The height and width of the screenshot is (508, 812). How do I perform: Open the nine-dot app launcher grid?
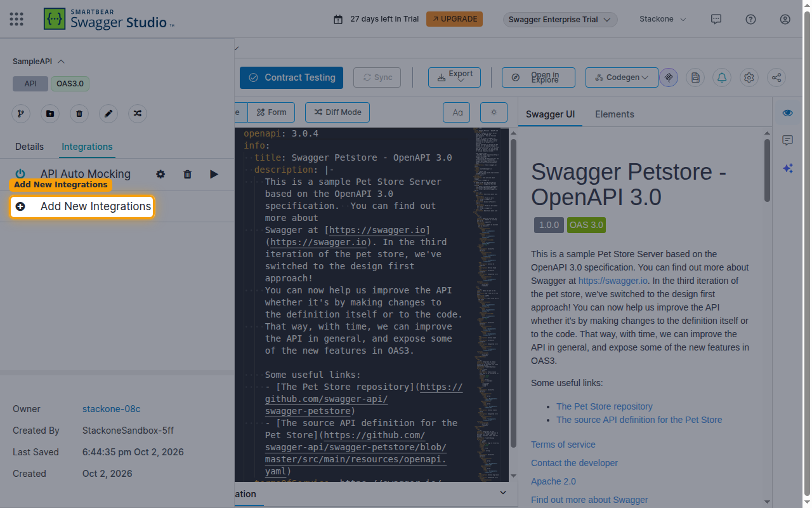click(x=16, y=19)
